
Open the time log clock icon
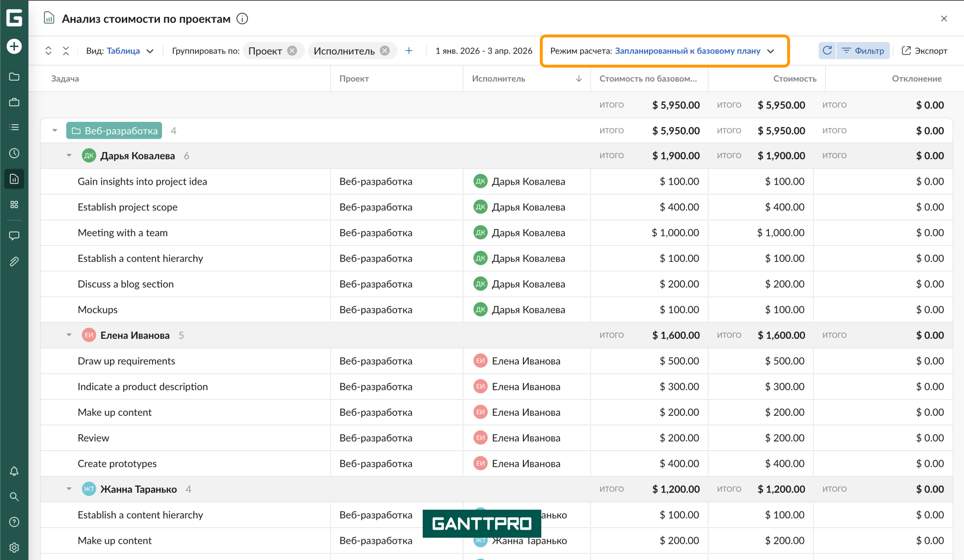14,153
